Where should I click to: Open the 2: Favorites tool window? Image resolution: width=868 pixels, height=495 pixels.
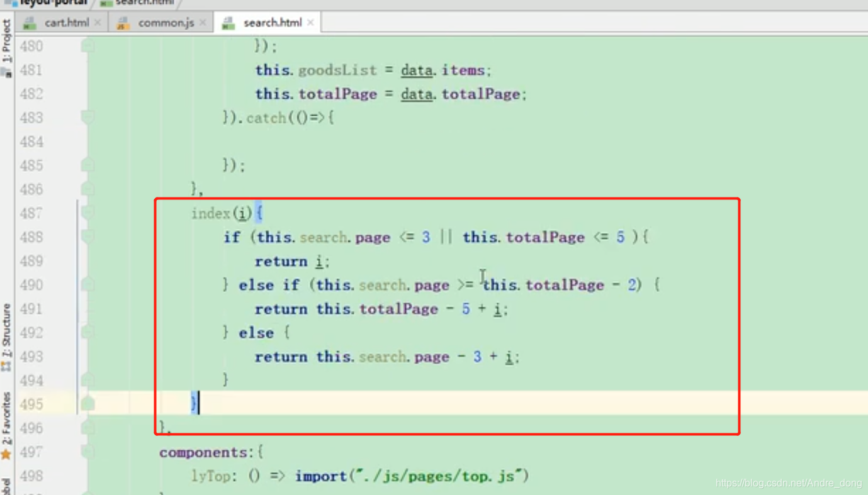point(6,425)
